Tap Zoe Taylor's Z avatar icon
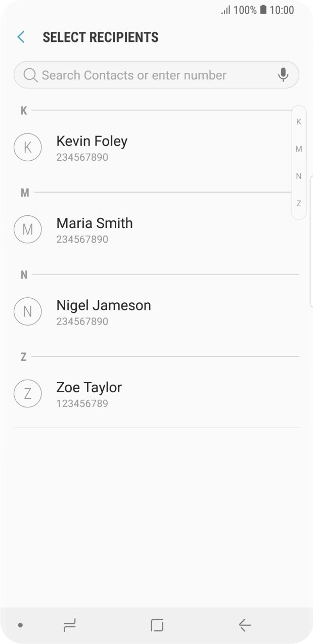 pyautogui.click(x=28, y=393)
